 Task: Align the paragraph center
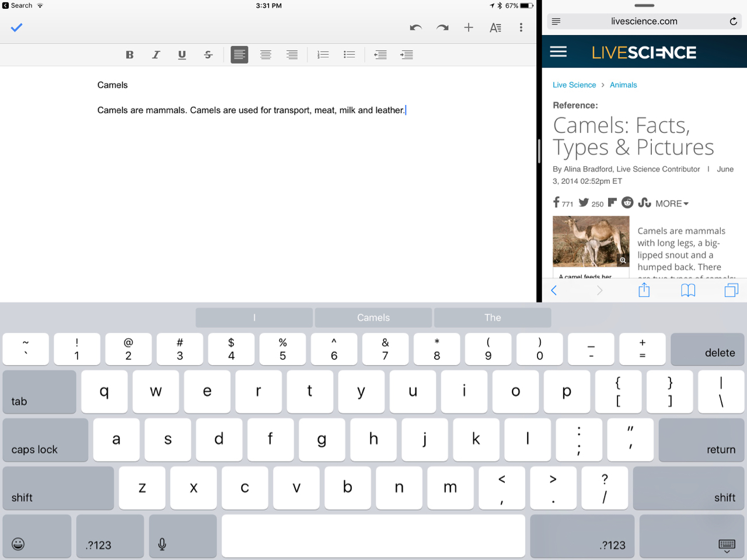pos(266,54)
